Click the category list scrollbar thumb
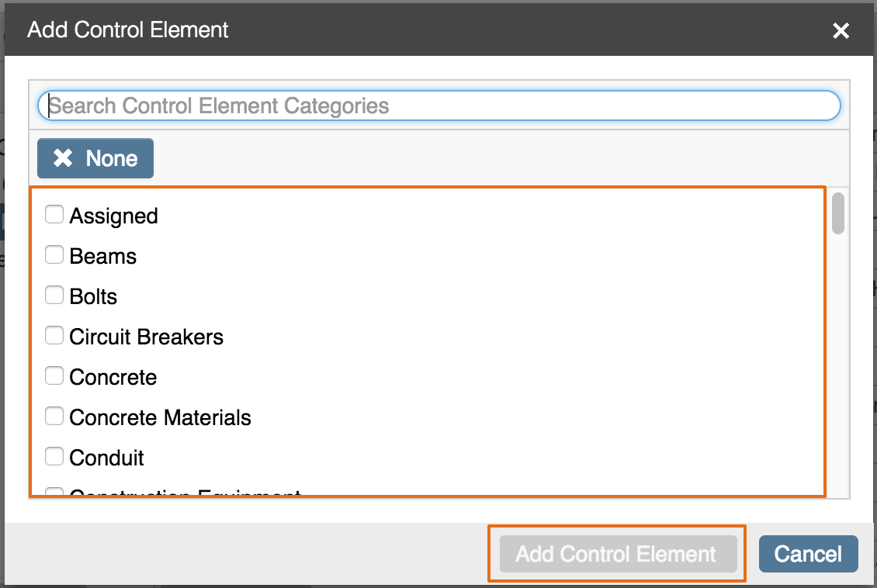This screenshot has width=877, height=588. [x=838, y=213]
